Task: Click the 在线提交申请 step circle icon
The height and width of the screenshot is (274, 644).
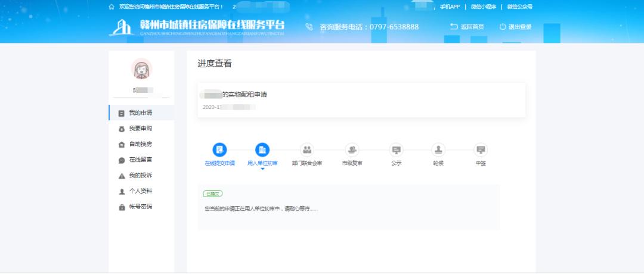Action: 219,150
